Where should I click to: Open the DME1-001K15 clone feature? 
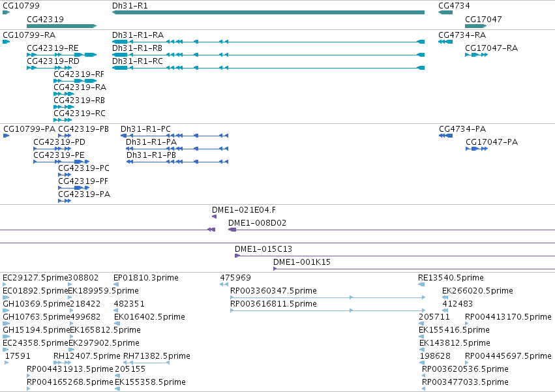(414, 269)
